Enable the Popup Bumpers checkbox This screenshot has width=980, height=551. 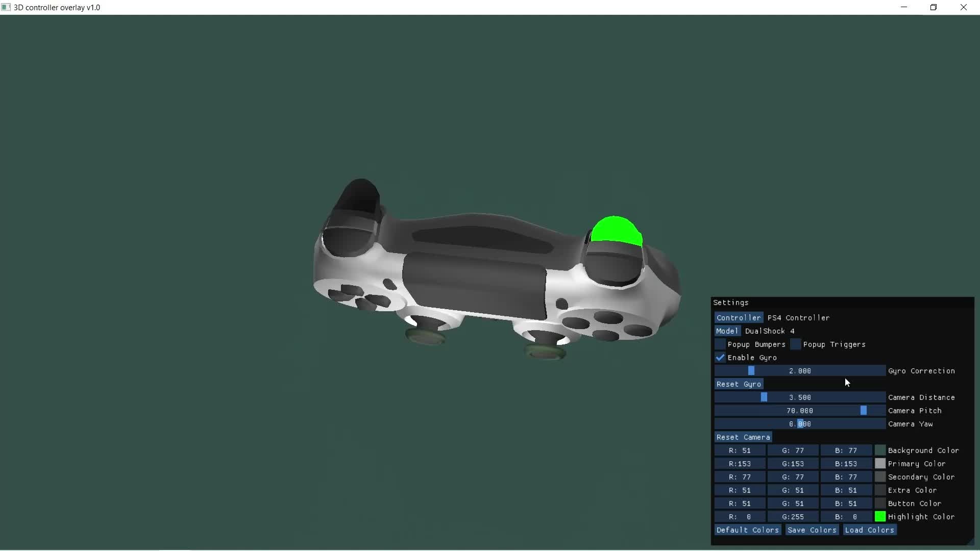coord(720,344)
